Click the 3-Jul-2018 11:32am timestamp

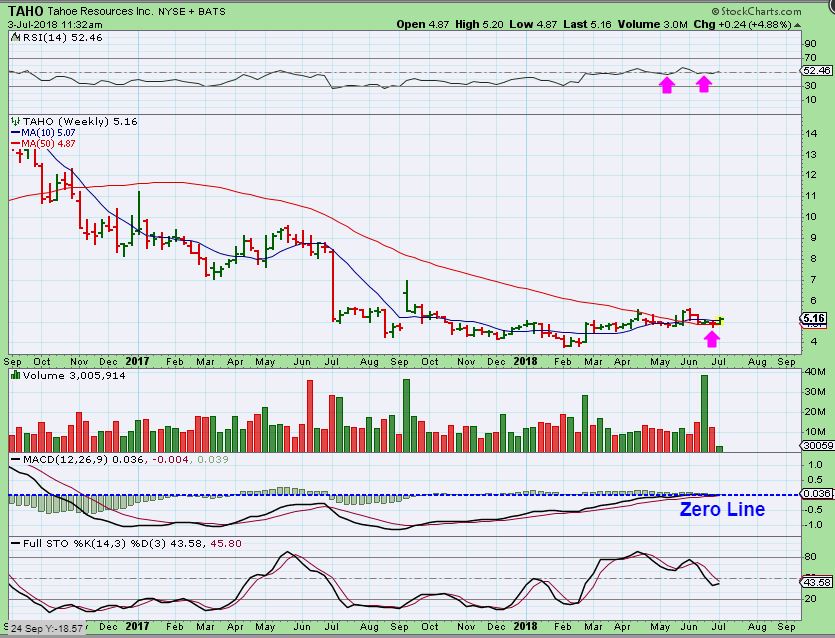point(55,24)
